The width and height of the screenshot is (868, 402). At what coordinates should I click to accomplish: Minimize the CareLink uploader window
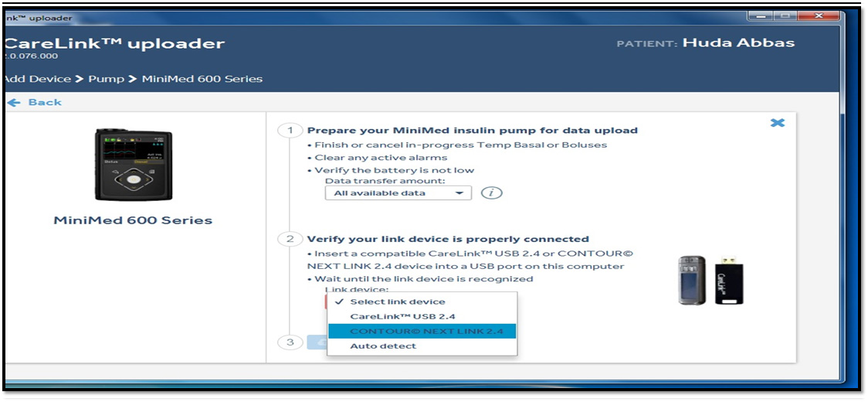coord(762,16)
